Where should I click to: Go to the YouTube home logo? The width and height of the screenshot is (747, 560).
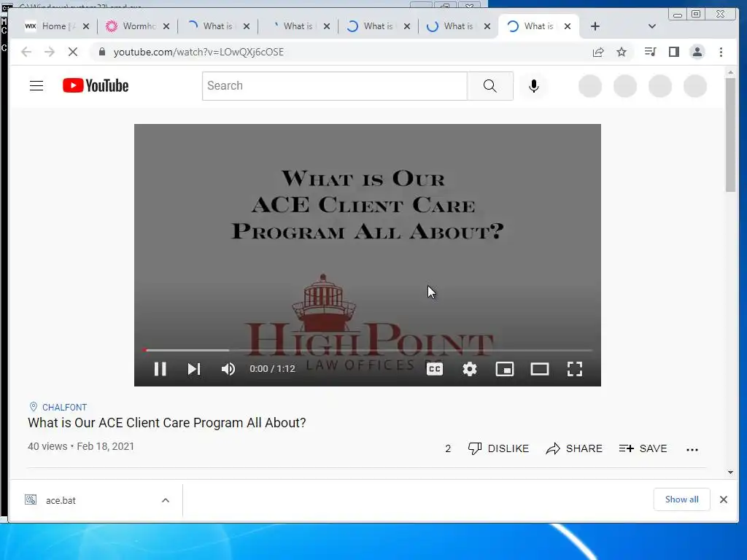click(x=96, y=86)
